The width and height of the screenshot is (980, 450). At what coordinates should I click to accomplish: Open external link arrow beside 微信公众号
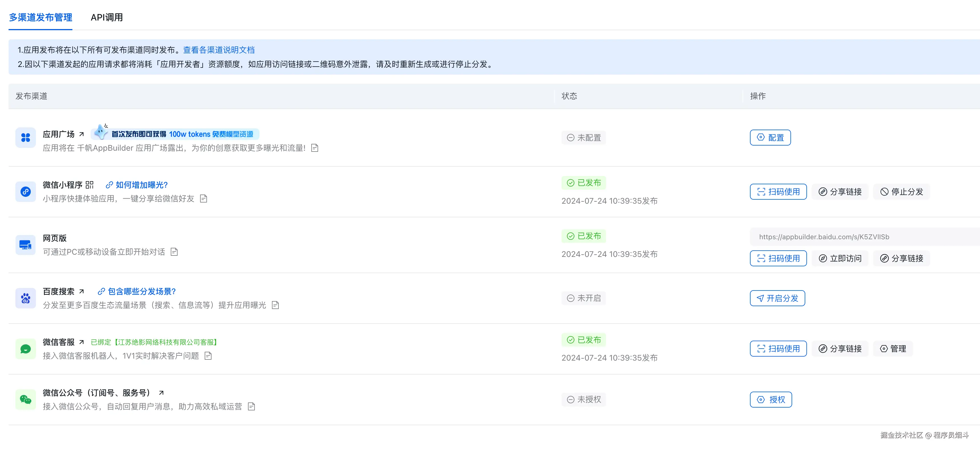[x=161, y=392]
